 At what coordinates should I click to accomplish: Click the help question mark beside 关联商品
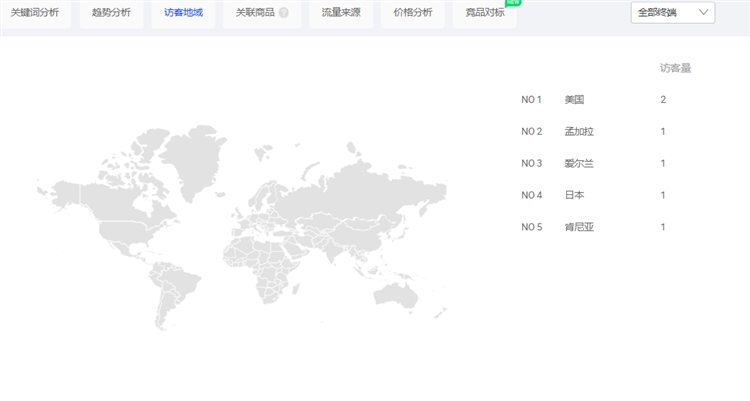pyautogui.click(x=284, y=13)
